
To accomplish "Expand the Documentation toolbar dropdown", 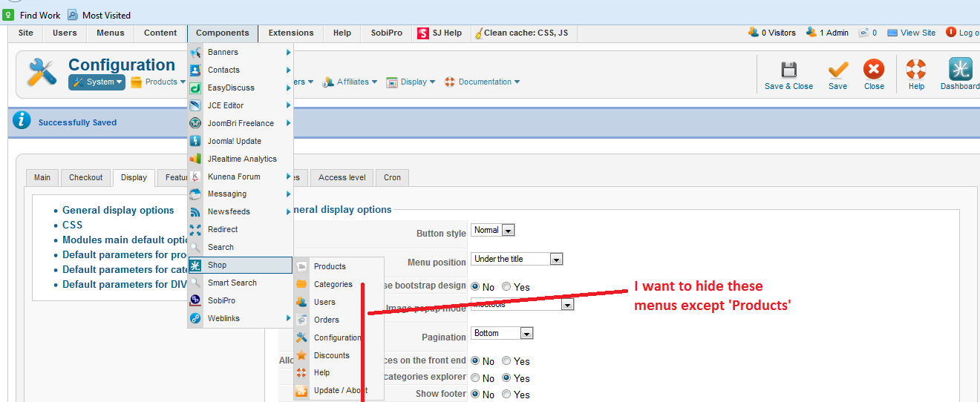I will (482, 82).
